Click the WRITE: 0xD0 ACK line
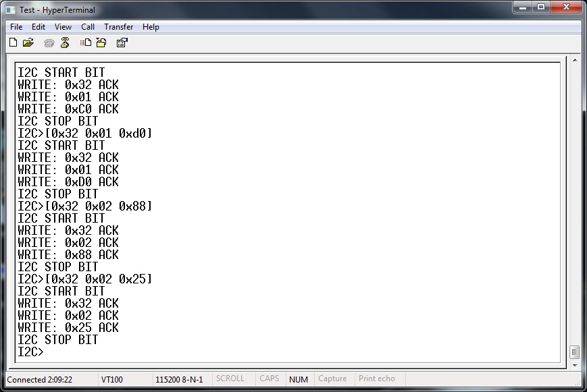 (68, 181)
